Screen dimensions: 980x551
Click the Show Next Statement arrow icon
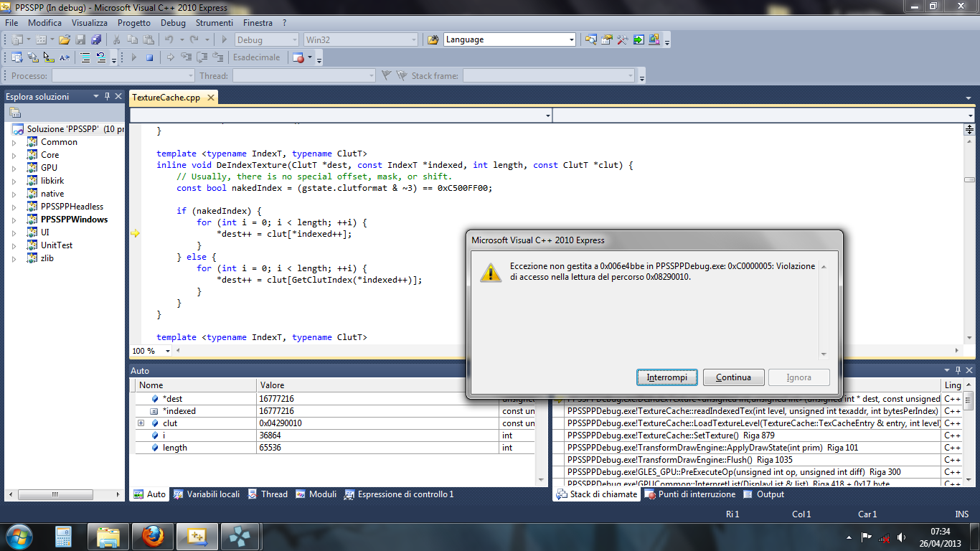[171, 57]
